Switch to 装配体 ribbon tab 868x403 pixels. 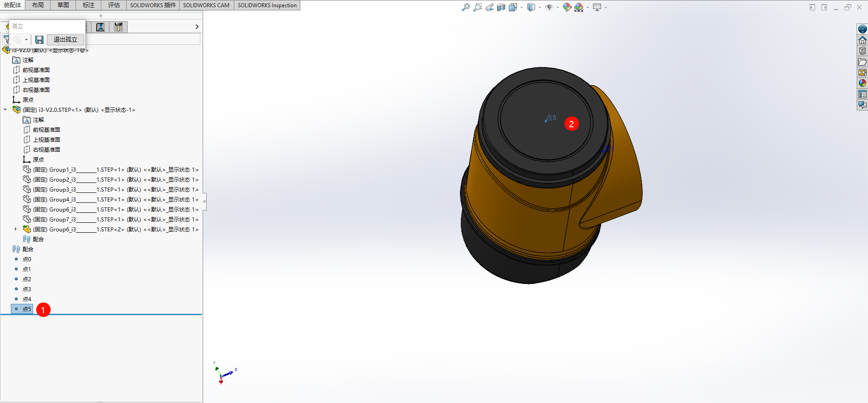[x=12, y=5]
